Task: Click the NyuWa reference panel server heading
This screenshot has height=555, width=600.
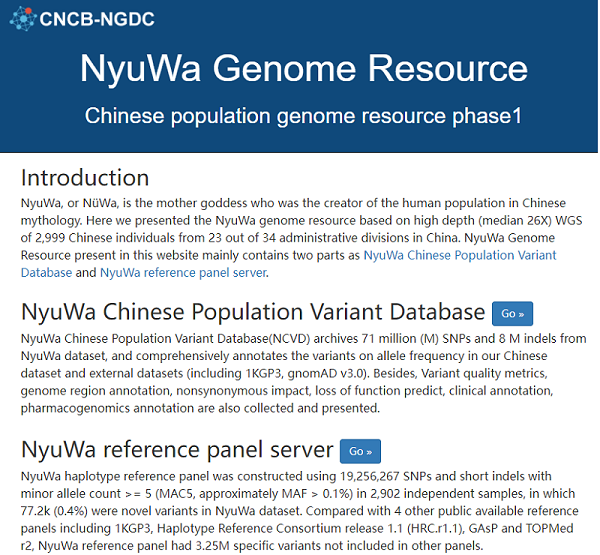Action: click(177, 448)
